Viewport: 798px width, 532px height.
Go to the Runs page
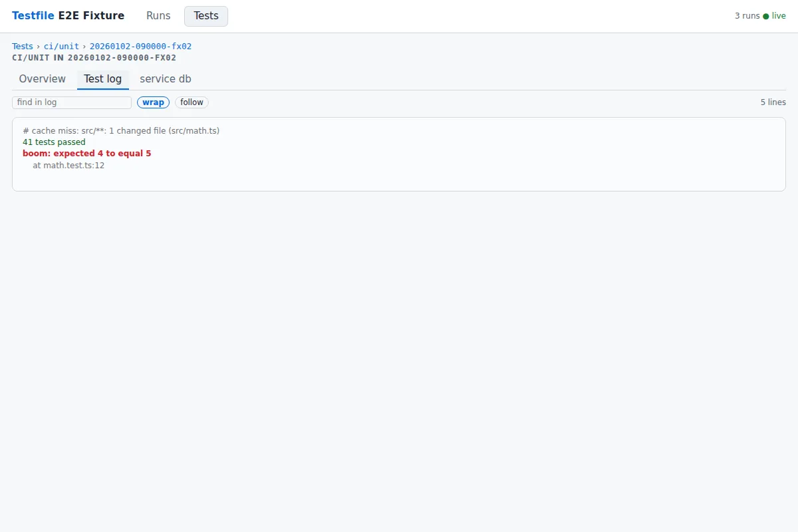(158, 16)
